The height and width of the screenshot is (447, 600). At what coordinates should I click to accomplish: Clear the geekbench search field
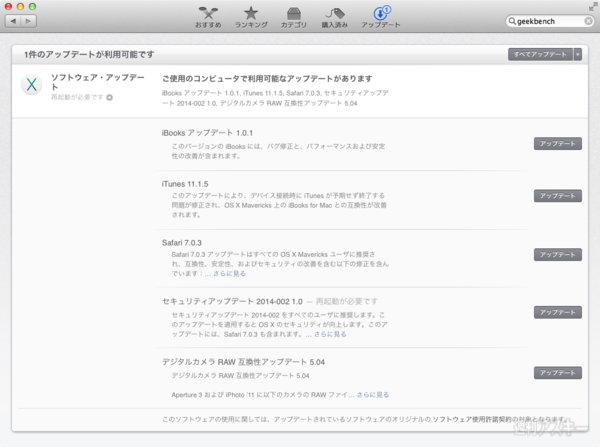[x=589, y=21]
